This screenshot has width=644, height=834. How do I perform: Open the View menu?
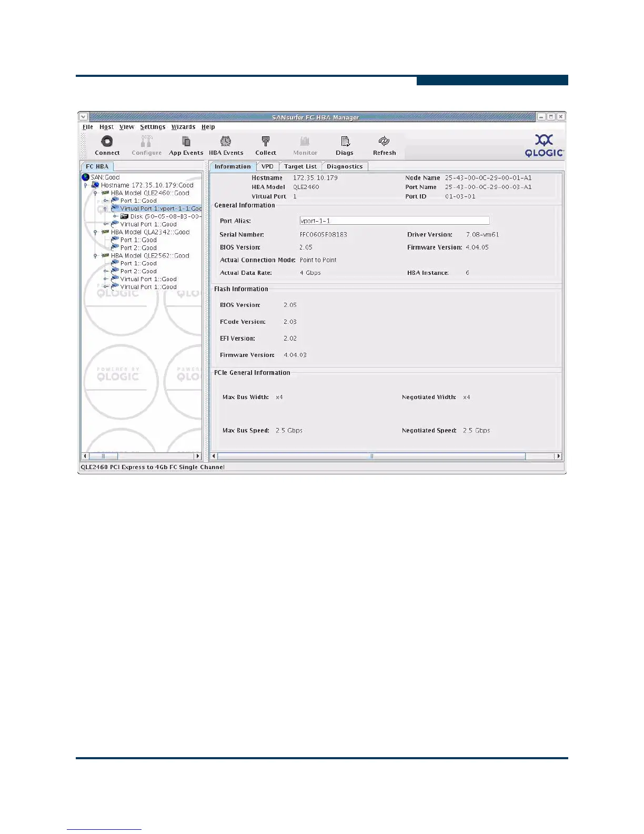coord(127,127)
